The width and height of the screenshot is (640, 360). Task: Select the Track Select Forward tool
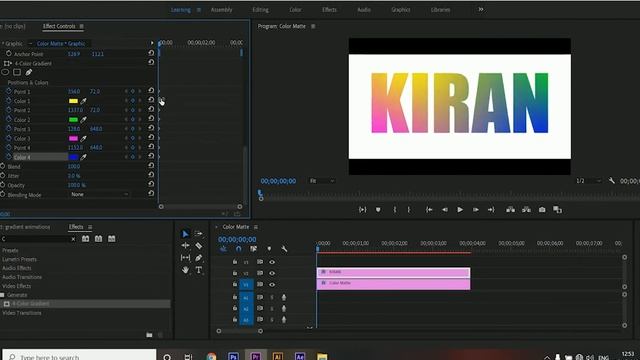[199, 234]
